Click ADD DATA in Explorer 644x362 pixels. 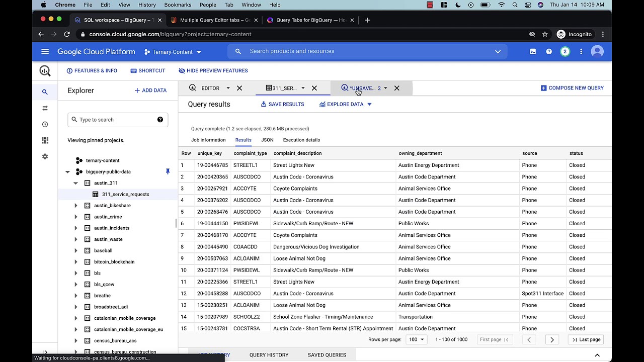[x=150, y=90]
